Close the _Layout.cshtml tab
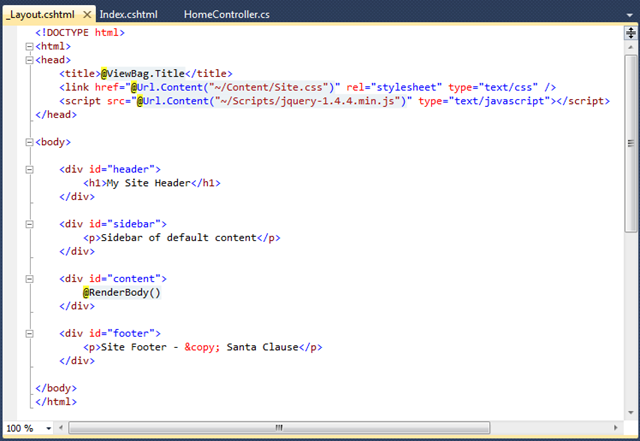 tap(87, 15)
